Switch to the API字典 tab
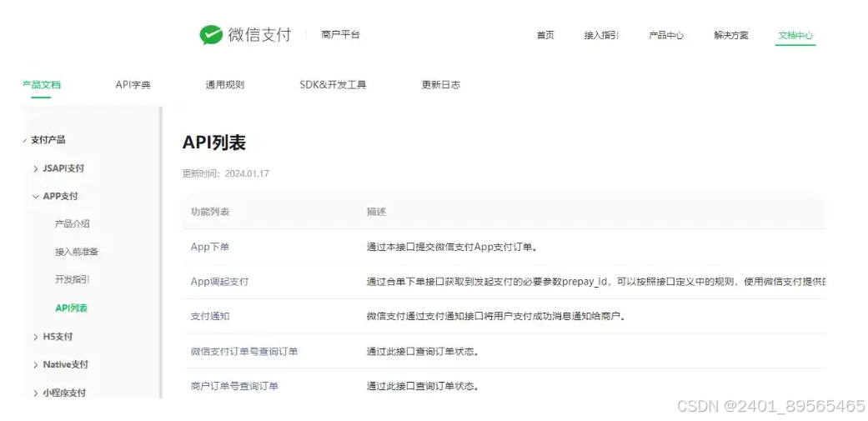This screenshot has height=421, width=868. tap(133, 85)
